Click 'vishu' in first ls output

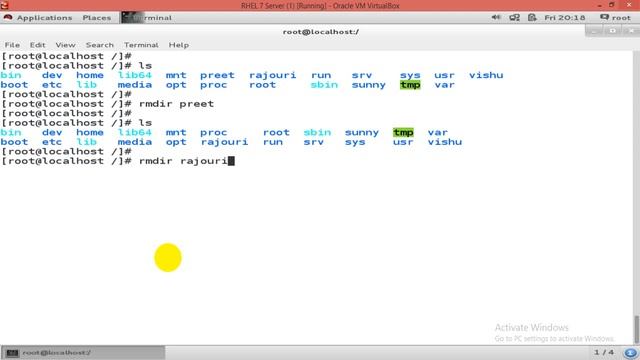click(x=486, y=75)
